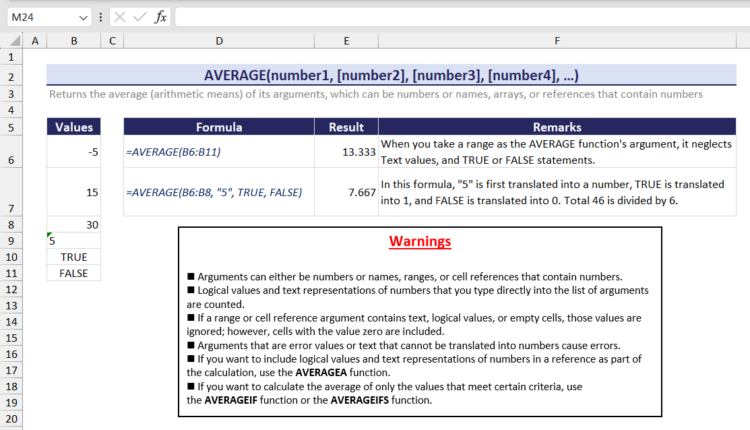The height and width of the screenshot is (430, 750).
Task: Click the red Warnings heading
Action: click(x=420, y=241)
